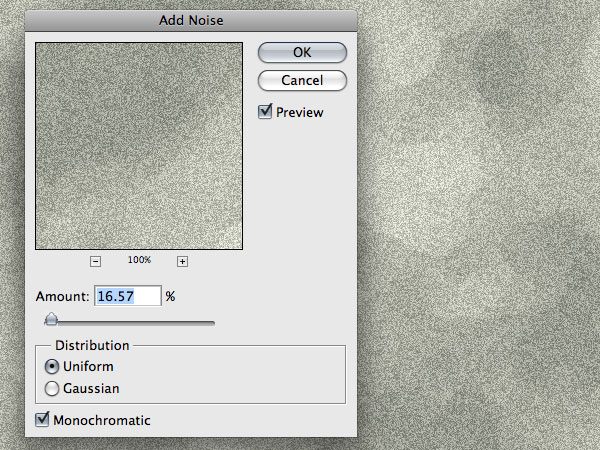Cancel the Add Noise dialog
The height and width of the screenshot is (450, 600).
click(302, 80)
